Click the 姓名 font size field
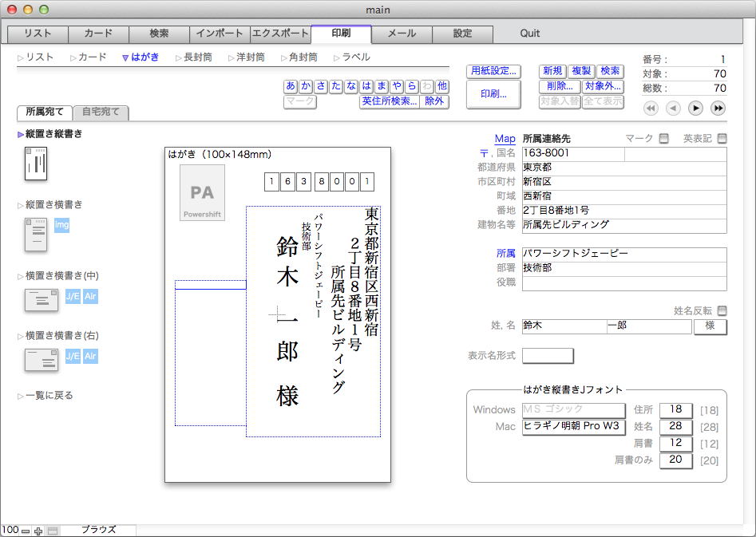The height and width of the screenshot is (537, 756). [x=675, y=426]
